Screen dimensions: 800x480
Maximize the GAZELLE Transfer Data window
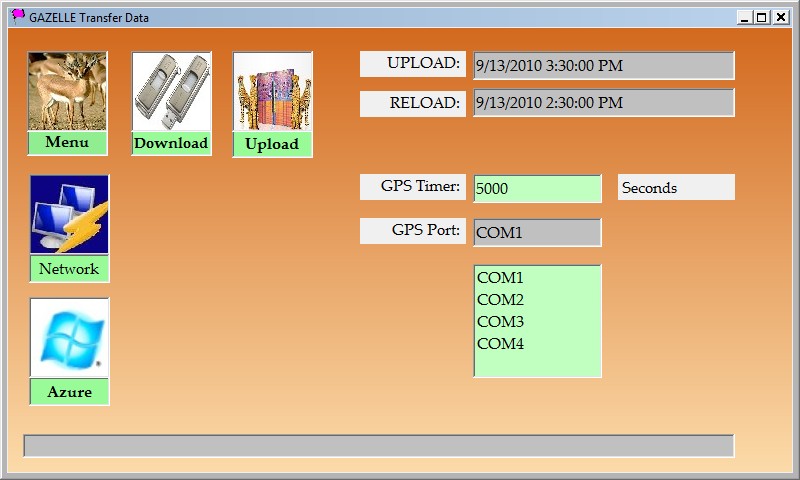(x=761, y=17)
